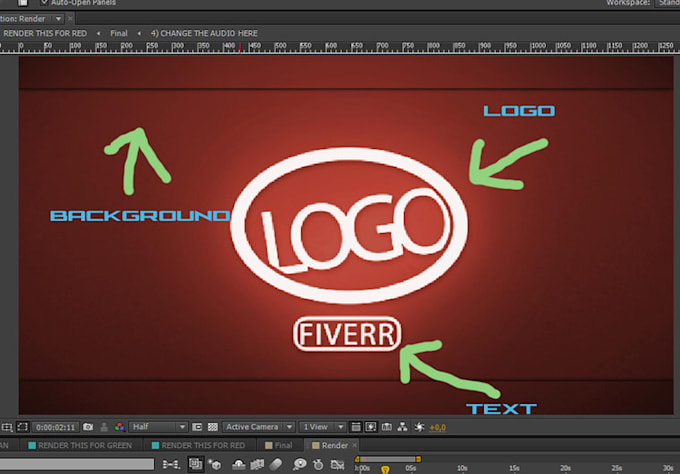
Task: Click the Auto-keyframe stopwatch icon
Action: point(318,465)
